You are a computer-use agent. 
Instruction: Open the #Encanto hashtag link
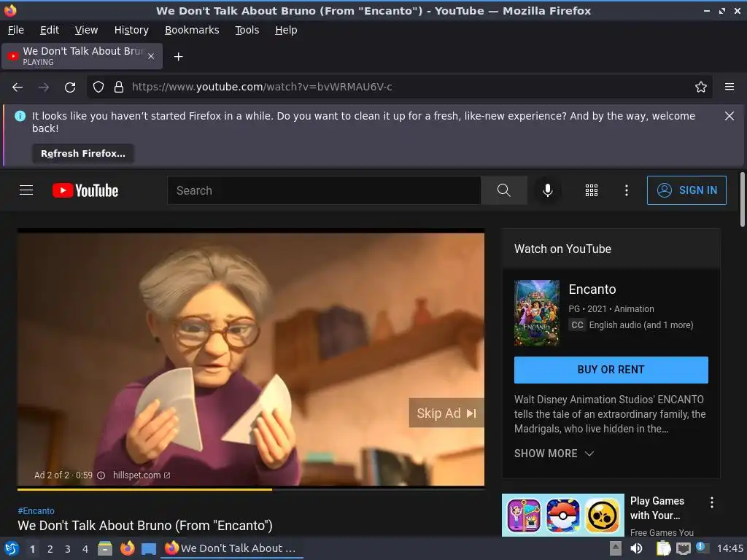tap(36, 511)
